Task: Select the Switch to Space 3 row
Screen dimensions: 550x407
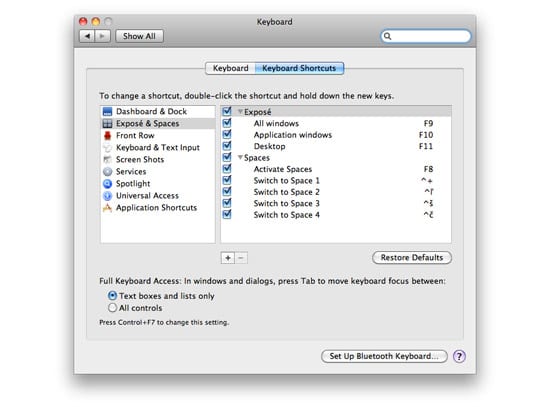Action: [336, 203]
